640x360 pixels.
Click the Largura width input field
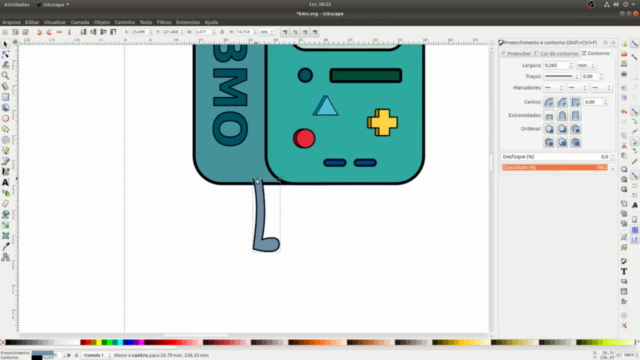point(556,65)
